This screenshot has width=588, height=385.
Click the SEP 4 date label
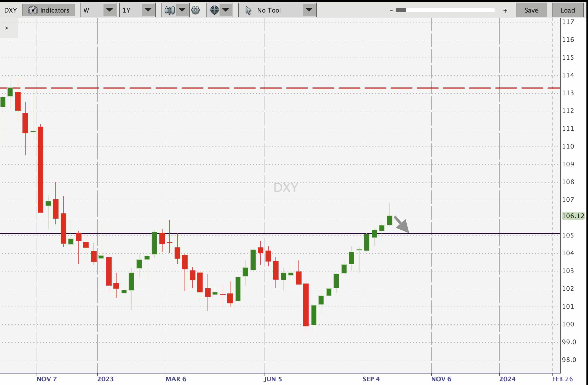tap(371, 379)
